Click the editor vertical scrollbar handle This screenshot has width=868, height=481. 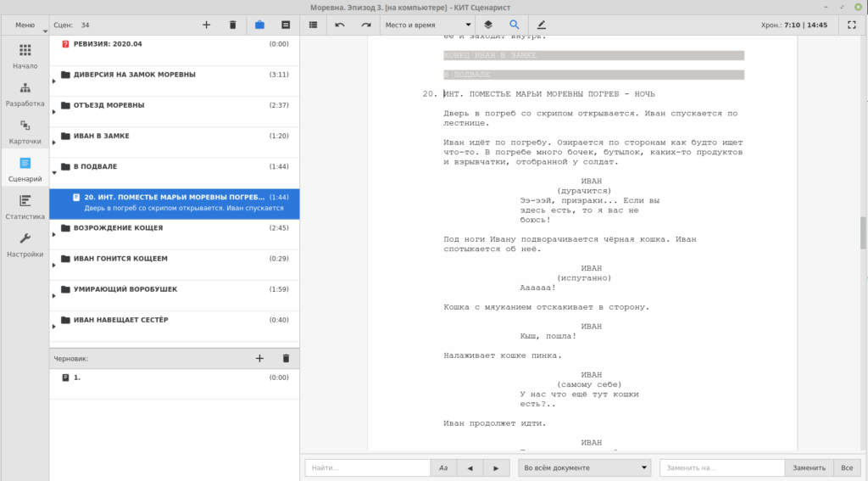[x=862, y=232]
